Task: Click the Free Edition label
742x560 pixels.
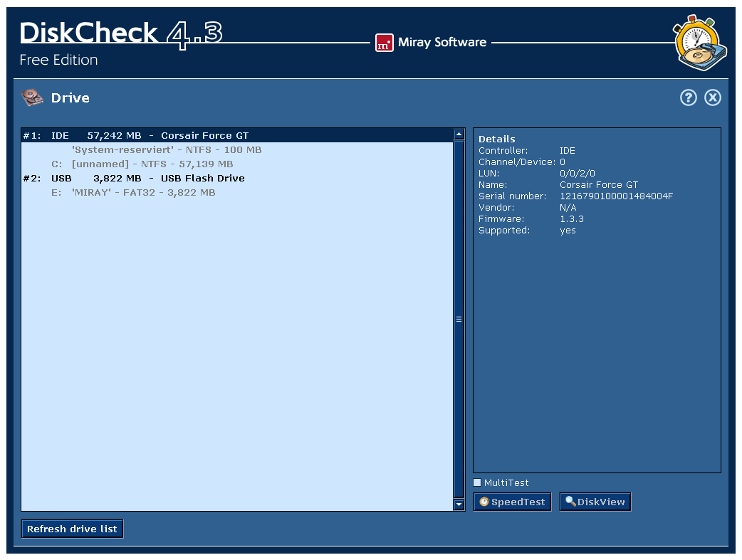Action: point(58,60)
